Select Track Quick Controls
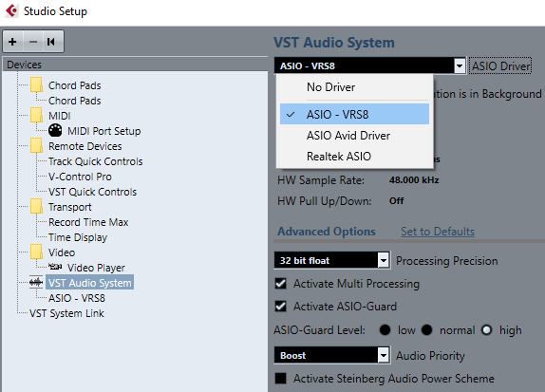The width and height of the screenshot is (545, 392). pos(96,161)
